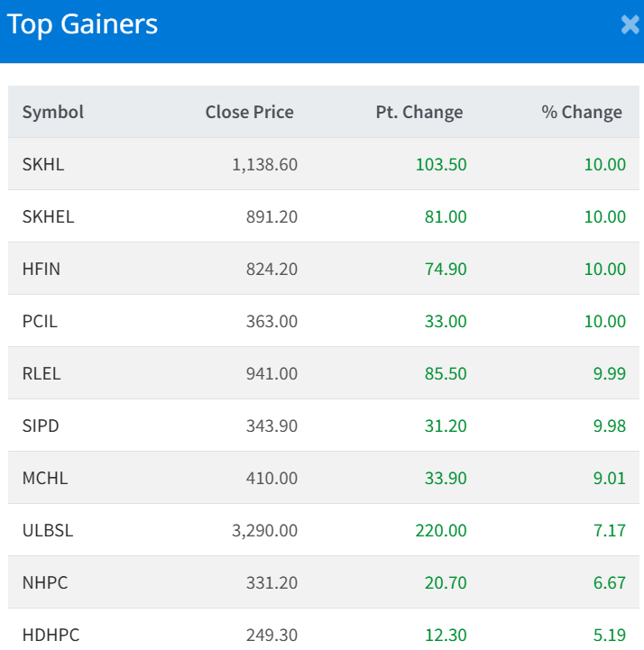Click the HDHPC symbol

(x=51, y=635)
